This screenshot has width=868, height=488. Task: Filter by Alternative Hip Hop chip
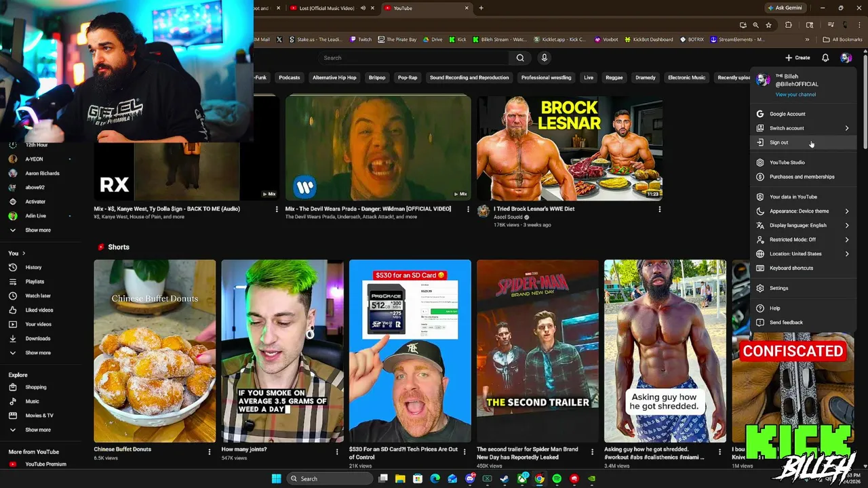pyautogui.click(x=334, y=77)
